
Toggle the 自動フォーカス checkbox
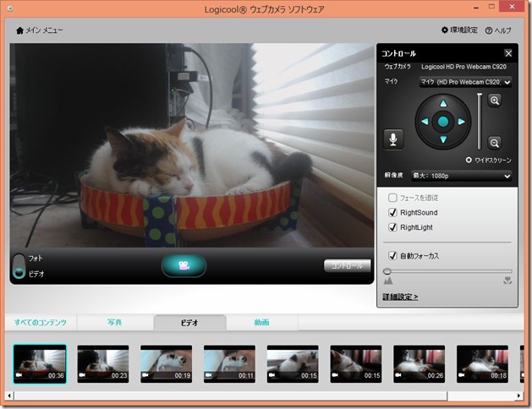(392, 255)
